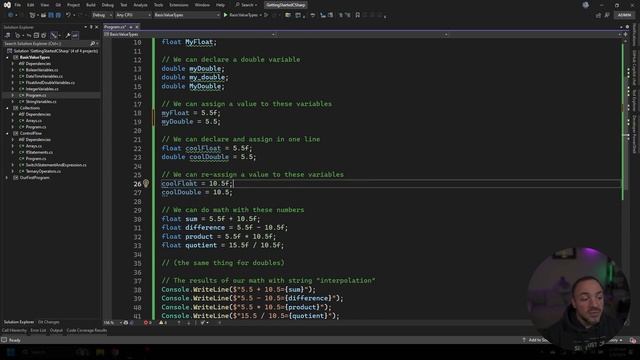
Task: Open the Extensions menu
Action: pos(179,5)
